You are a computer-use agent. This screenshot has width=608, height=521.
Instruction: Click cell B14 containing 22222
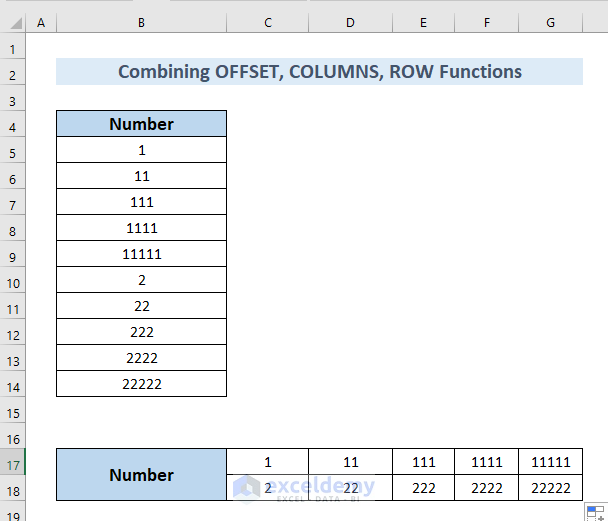pos(142,383)
